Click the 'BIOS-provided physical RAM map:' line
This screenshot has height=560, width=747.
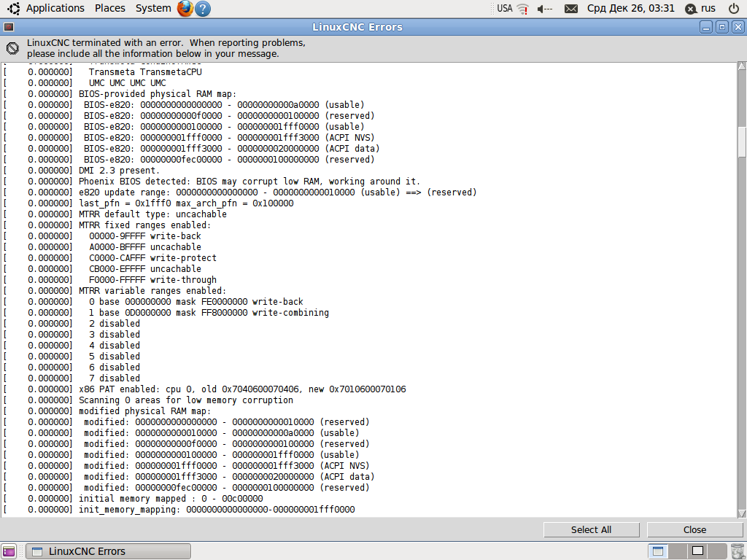pyautogui.click(x=158, y=94)
